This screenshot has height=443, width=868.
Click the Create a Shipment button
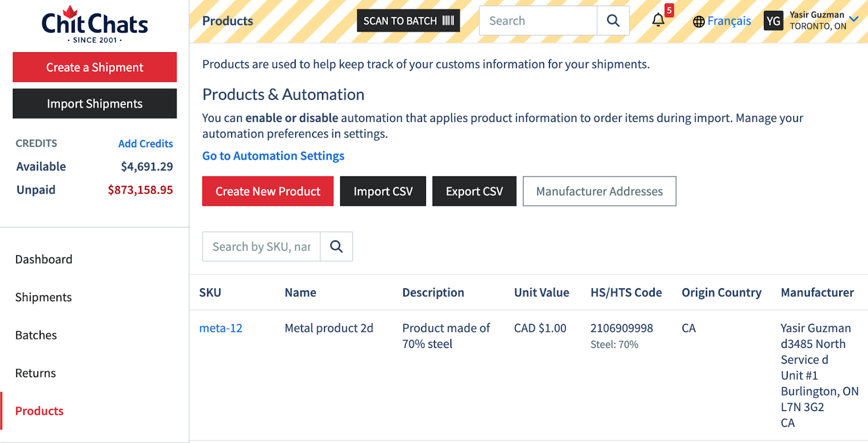coord(95,67)
